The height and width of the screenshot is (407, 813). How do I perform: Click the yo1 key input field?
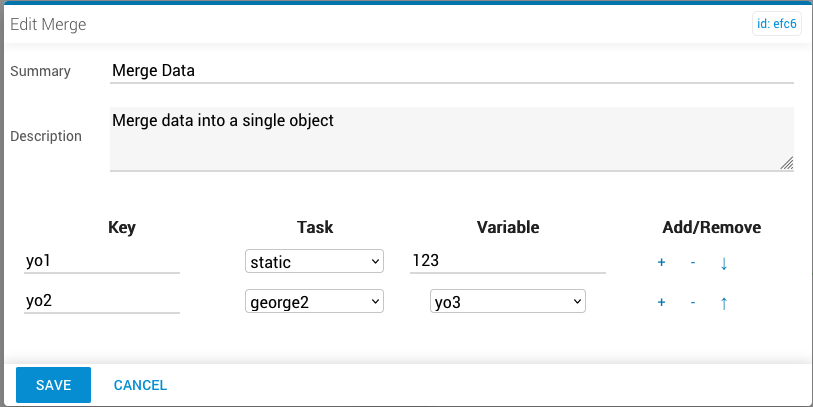[x=102, y=261]
